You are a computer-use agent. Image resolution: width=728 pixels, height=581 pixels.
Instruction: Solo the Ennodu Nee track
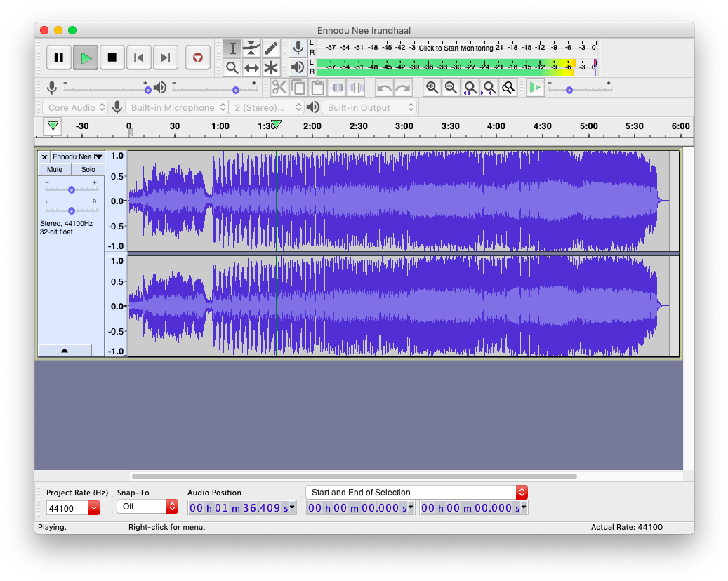click(88, 170)
